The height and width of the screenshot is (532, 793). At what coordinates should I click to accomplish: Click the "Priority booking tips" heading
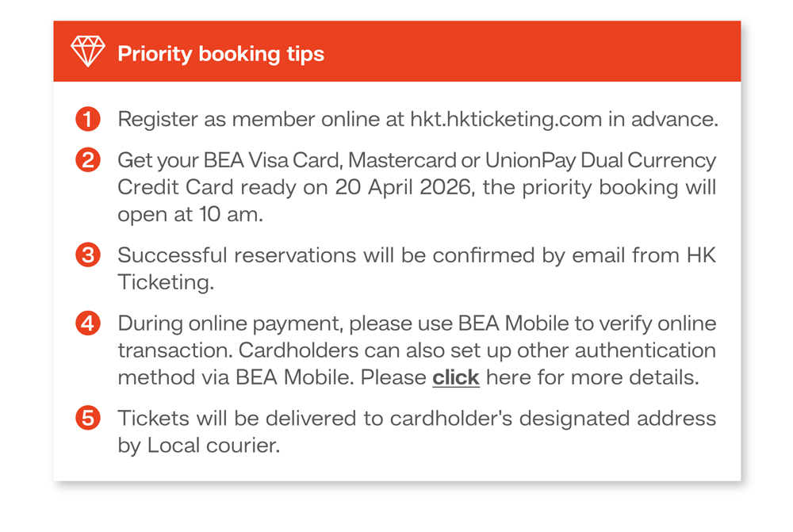220,54
